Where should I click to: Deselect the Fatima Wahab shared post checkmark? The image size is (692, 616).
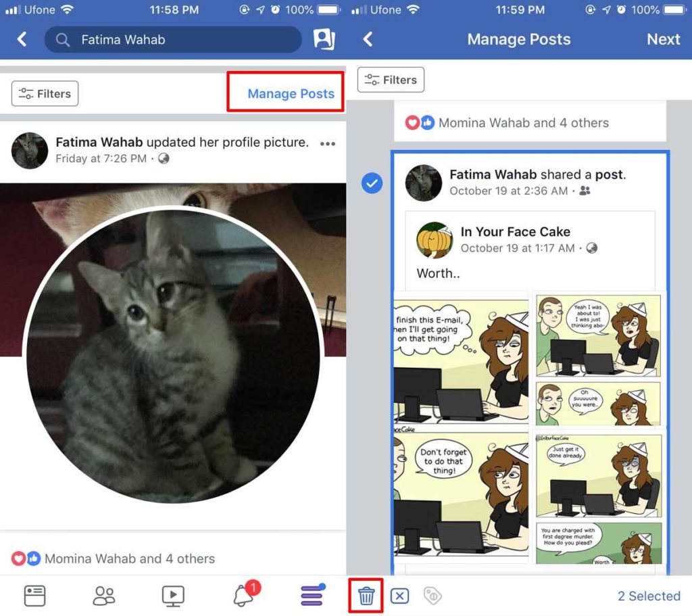(372, 183)
